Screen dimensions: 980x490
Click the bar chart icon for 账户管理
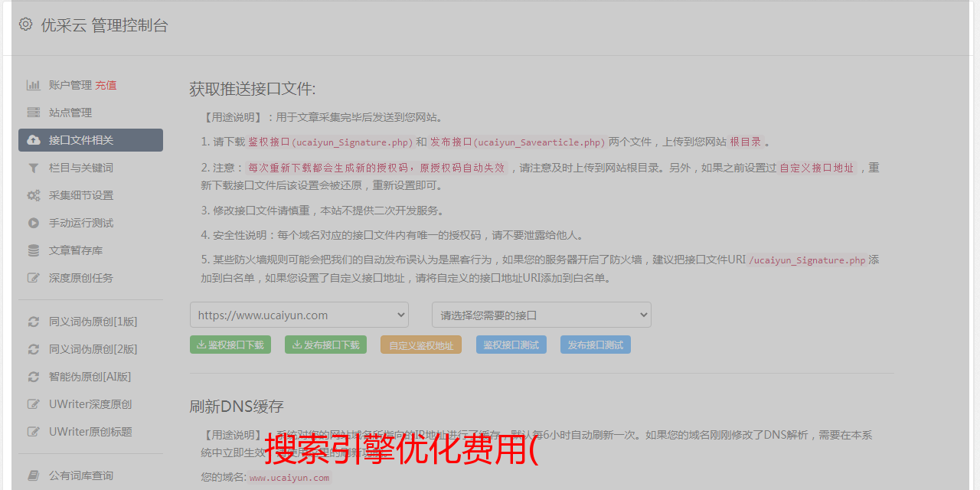[34, 85]
